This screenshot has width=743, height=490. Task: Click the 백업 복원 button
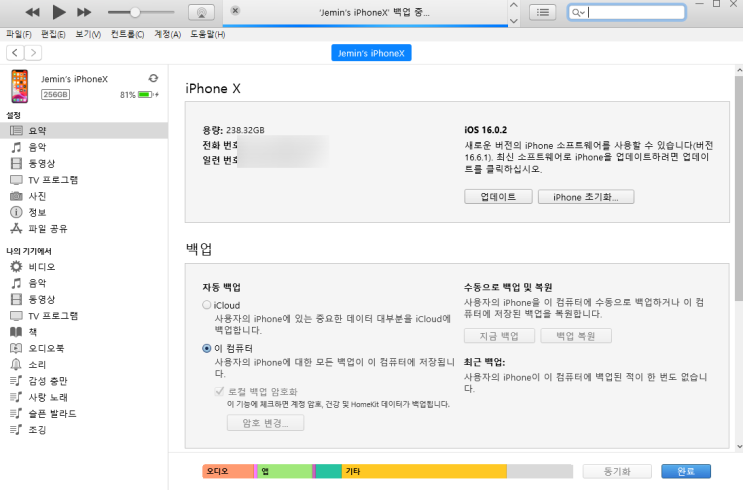coord(576,336)
